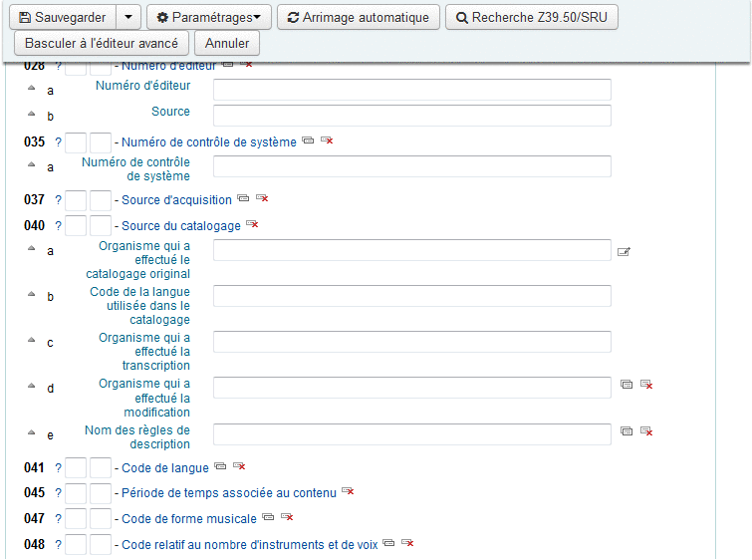Move up subfield e Nom des règles
Viewport: 752px width, 560px height.
click(x=31, y=432)
